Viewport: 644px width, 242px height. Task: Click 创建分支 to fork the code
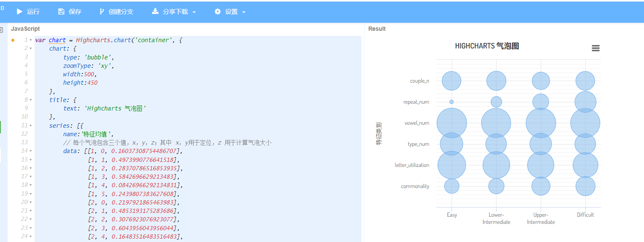click(x=116, y=12)
